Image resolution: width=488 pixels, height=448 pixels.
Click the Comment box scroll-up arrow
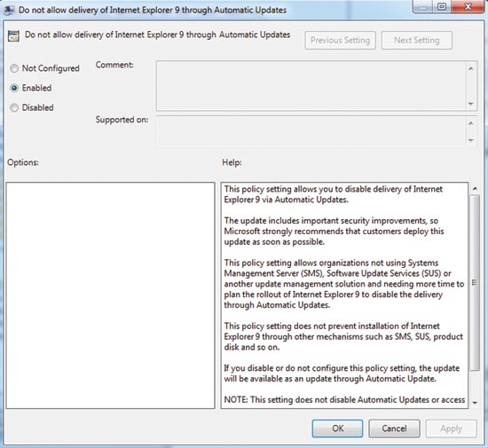tap(471, 68)
